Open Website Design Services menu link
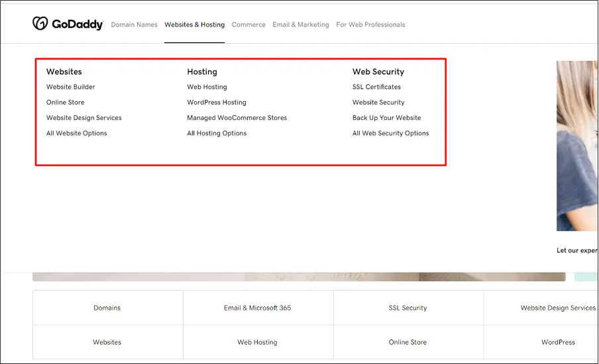Screen dimensions: 599x364 [x=83, y=118]
